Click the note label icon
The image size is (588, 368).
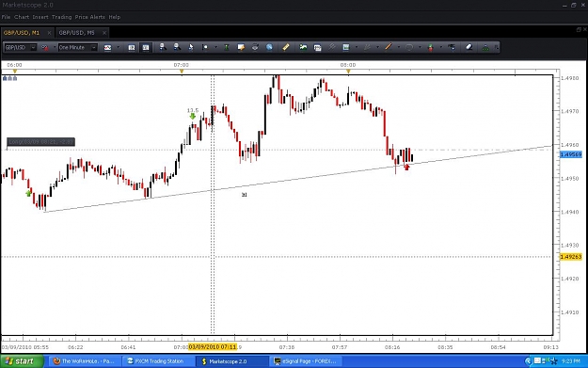pos(241,47)
